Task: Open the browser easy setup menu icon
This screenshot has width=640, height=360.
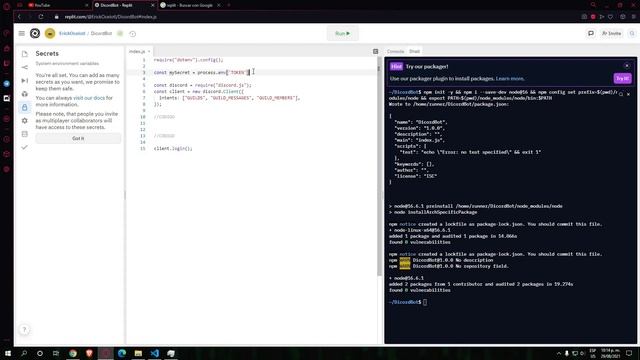Action: 633,17
